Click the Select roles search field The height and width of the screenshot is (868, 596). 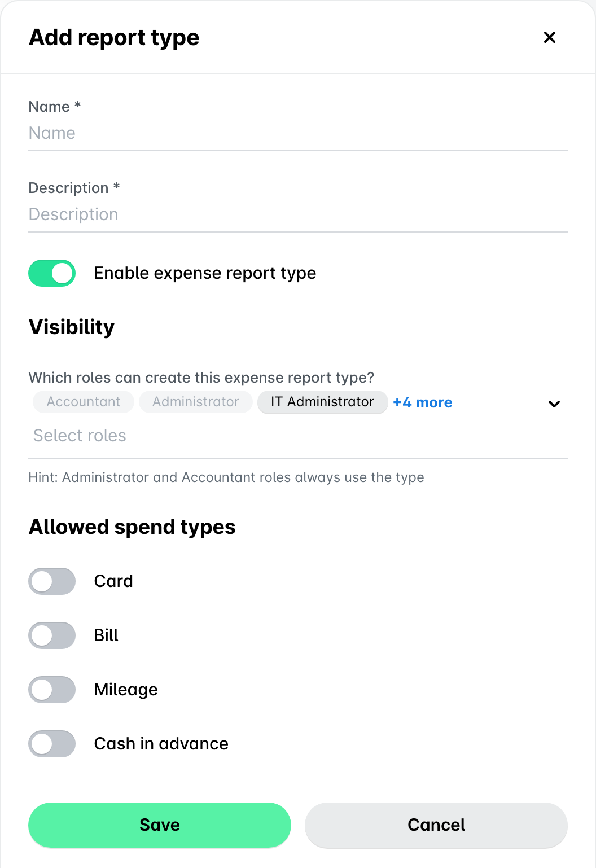[x=298, y=436]
